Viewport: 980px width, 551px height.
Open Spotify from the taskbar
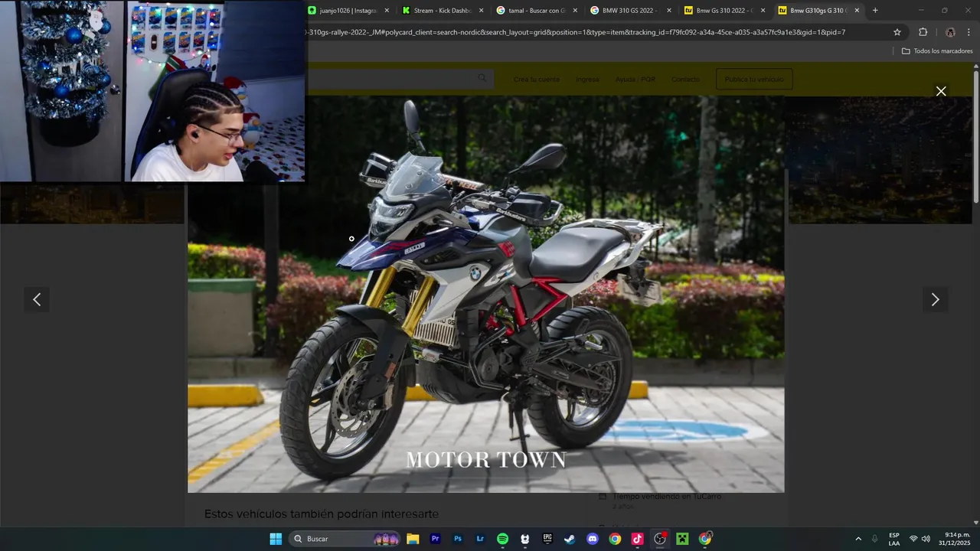point(502,539)
